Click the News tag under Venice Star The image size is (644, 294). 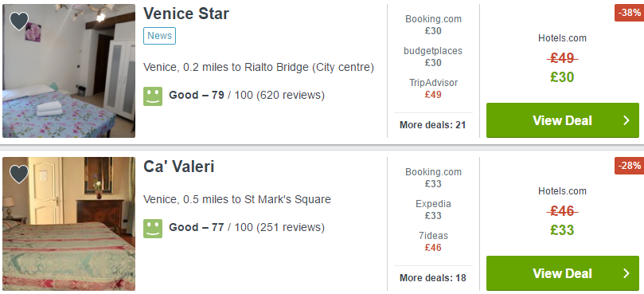pos(159,36)
